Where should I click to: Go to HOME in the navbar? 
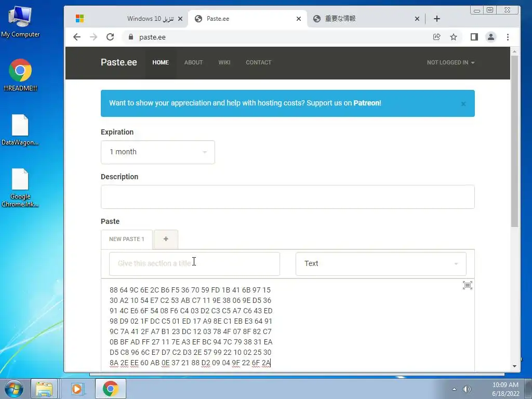pyautogui.click(x=161, y=62)
